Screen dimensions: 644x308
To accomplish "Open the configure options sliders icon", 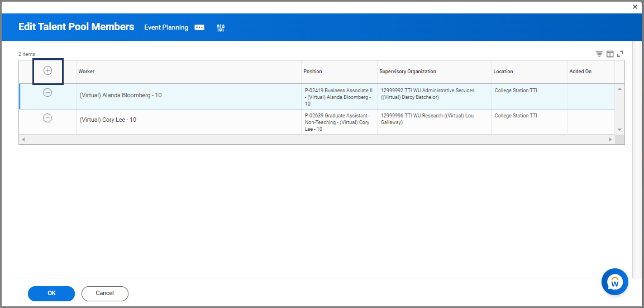I will point(221,27).
